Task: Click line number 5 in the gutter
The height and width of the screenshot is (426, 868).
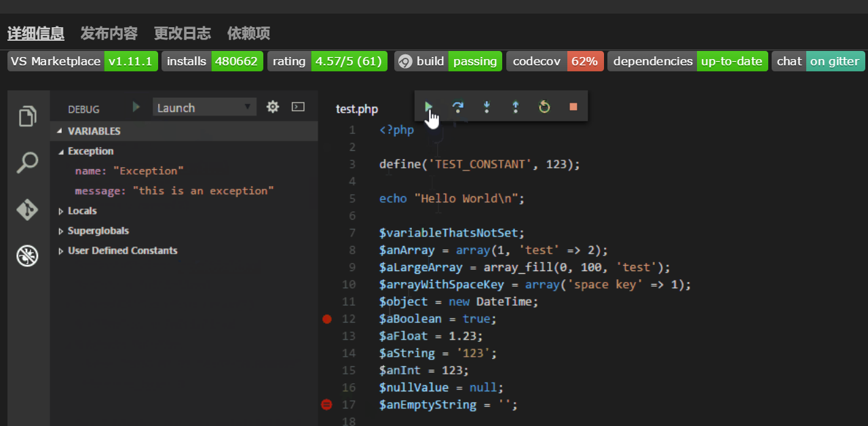Action: pyautogui.click(x=352, y=199)
